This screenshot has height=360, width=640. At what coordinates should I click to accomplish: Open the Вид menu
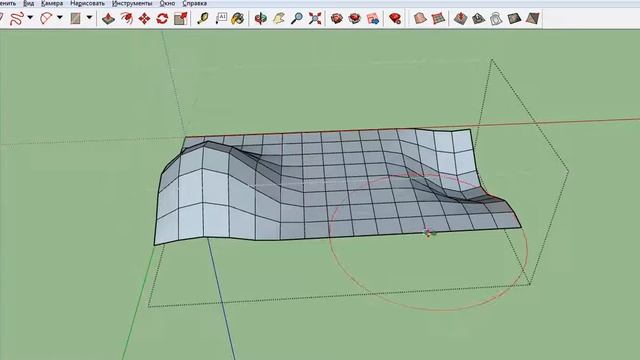29,3
